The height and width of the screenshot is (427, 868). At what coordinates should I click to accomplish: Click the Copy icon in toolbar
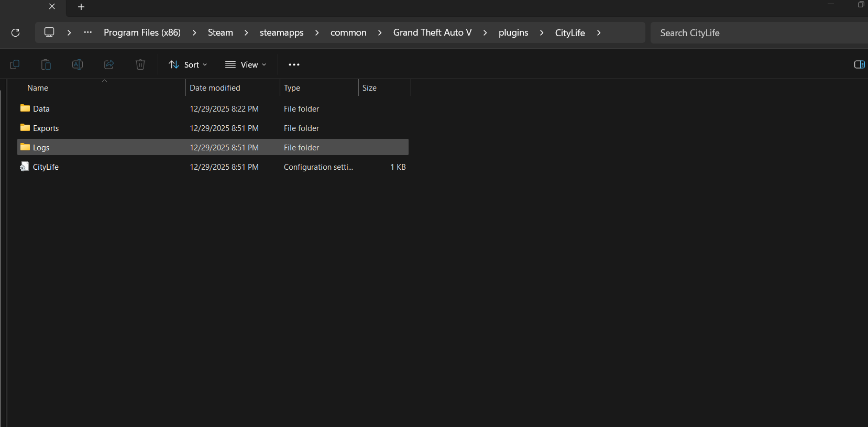click(x=15, y=64)
